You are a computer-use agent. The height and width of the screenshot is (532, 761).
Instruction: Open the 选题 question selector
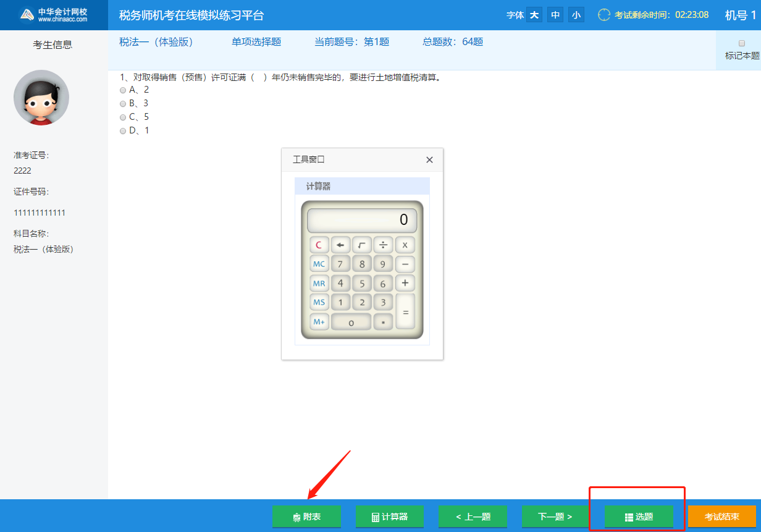pyautogui.click(x=639, y=517)
